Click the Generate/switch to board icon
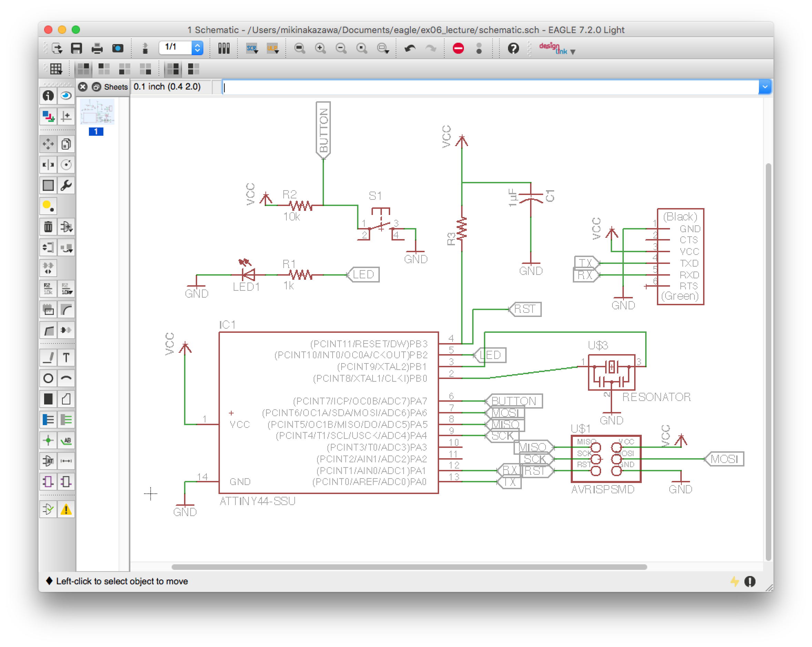Screen dimensions: 812x647 (x=145, y=48)
